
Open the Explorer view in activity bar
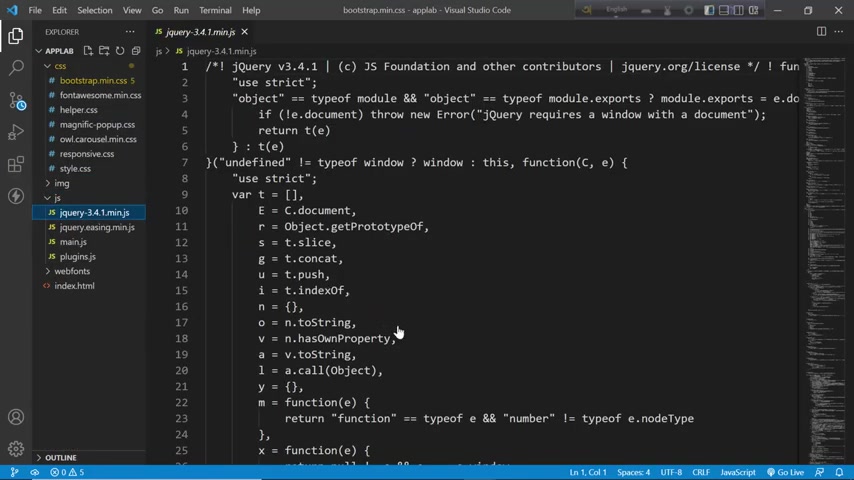(x=16, y=36)
